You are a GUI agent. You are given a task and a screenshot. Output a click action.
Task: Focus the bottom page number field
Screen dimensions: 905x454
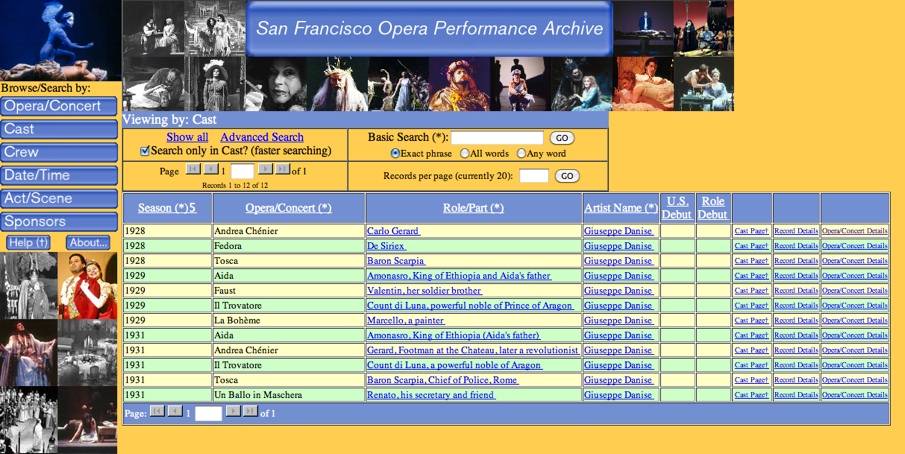(208, 414)
